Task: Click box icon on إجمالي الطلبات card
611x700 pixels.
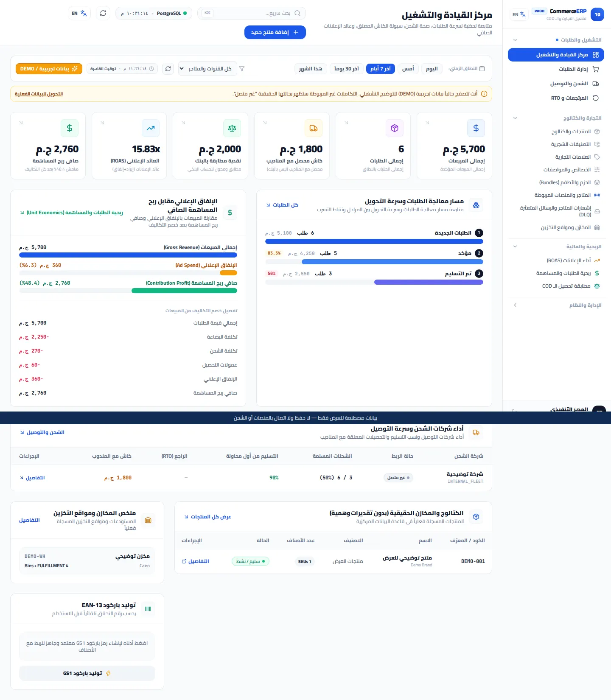Action: [x=395, y=128]
